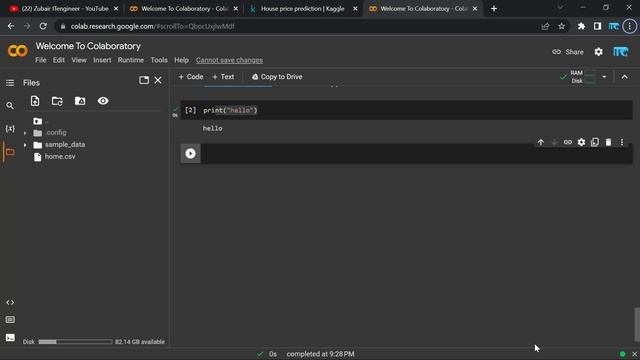Move the selected cell up
640x360 pixels.
coord(541,142)
